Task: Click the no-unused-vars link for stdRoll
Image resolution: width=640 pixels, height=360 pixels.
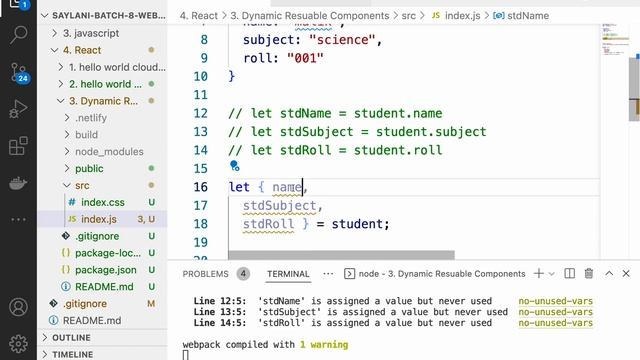Action: (x=556, y=323)
